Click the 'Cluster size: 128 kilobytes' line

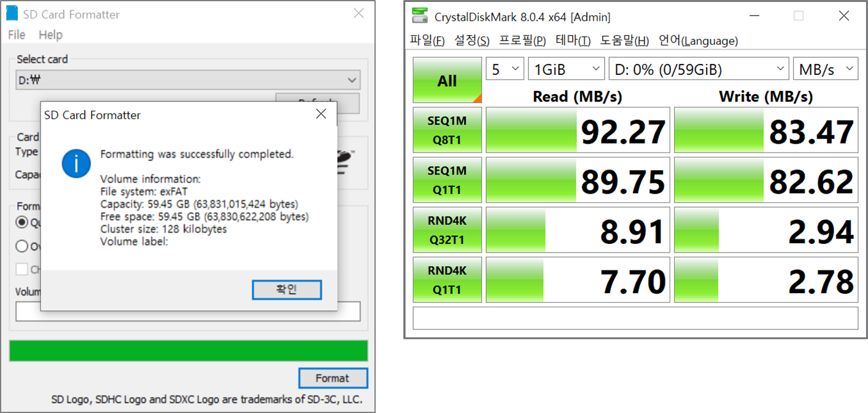163,229
